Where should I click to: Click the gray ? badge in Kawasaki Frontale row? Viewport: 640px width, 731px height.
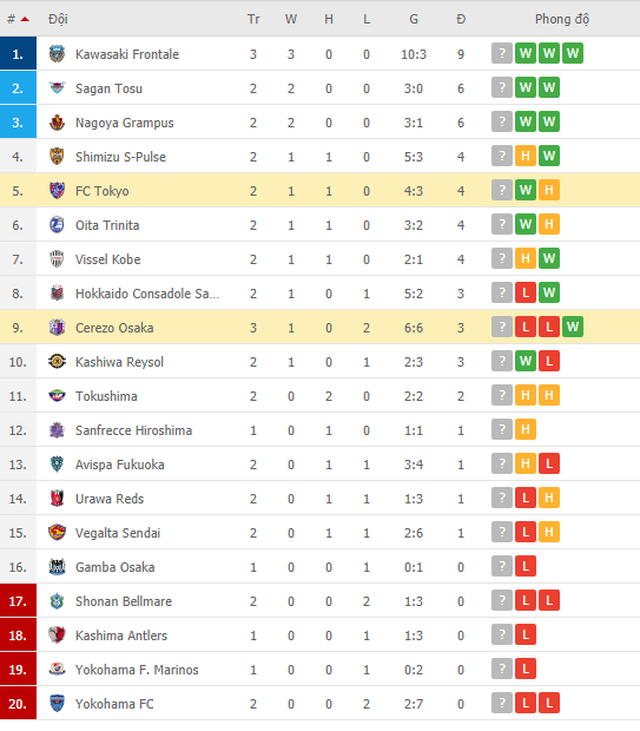click(501, 54)
